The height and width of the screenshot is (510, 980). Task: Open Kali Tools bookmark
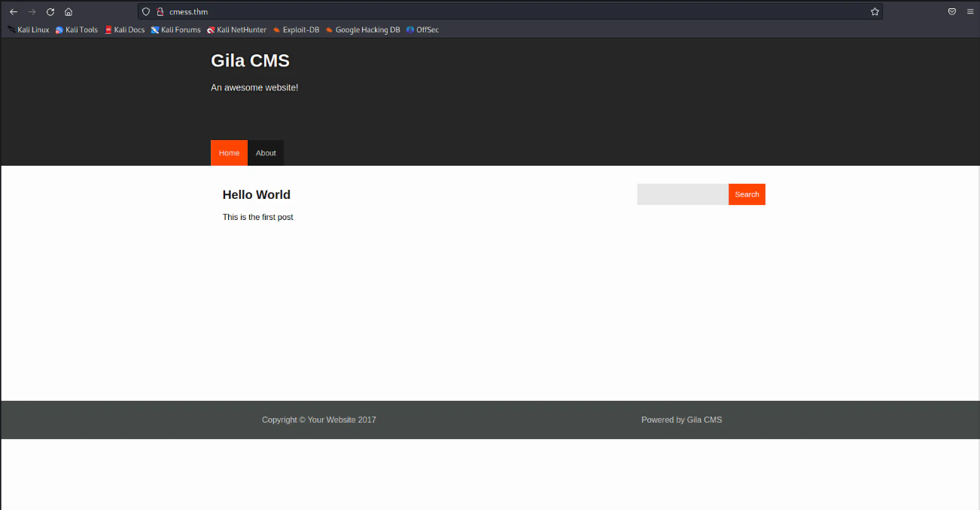(x=77, y=30)
